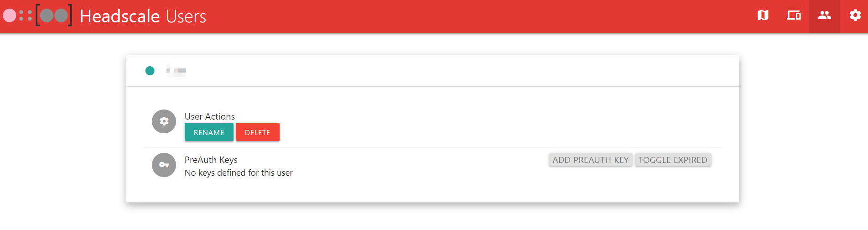Viewport: 868px width, 230px height.
Task: Click the bracketed gray circles in logo
Action: click(x=54, y=16)
